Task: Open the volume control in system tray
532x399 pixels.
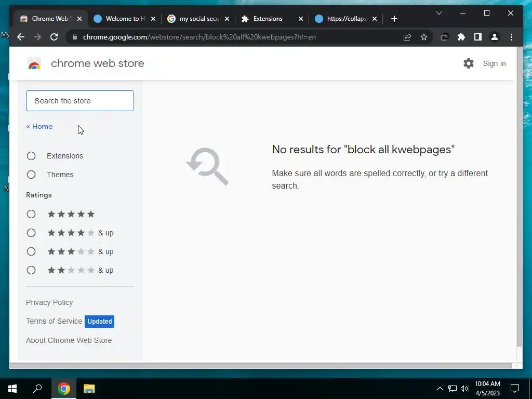Action: pyautogui.click(x=464, y=389)
